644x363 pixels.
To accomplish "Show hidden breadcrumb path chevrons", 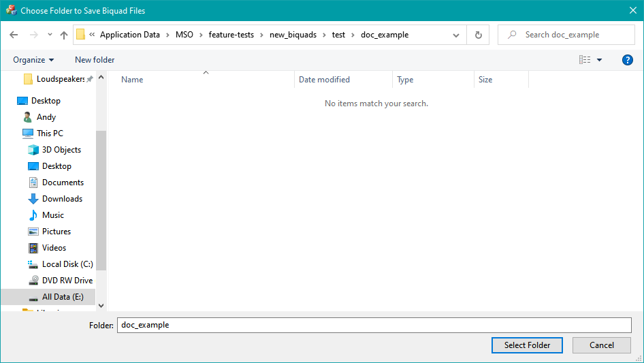I will click(x=92, y=35).
